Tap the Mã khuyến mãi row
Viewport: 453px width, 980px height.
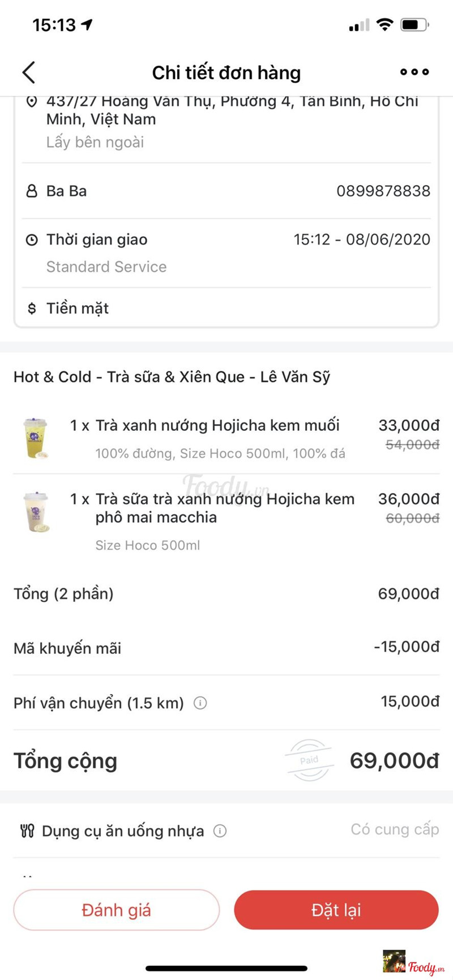226,648
